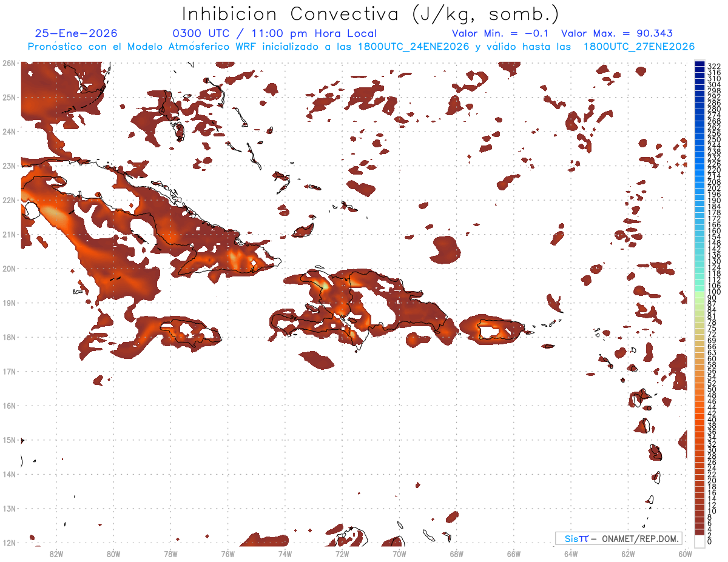The width and height of the screenshot is (728, 562).
Task: Click the 78W longitude label
Action: click(x=170, y=554)
